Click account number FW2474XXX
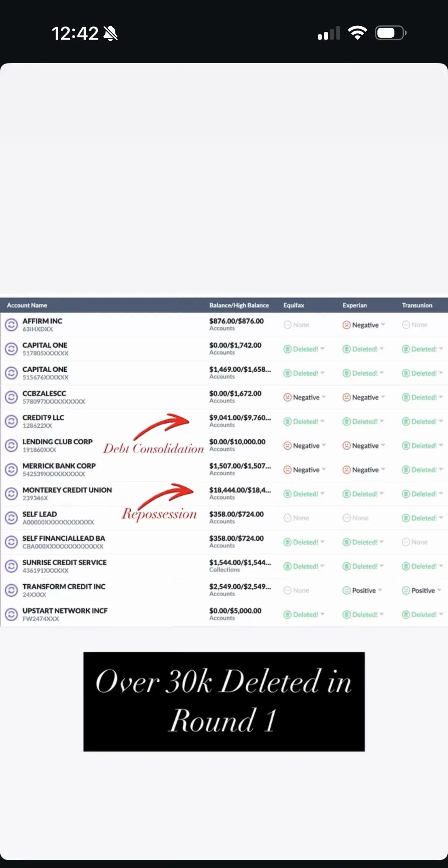448x868 pixels. [x=41, y=619]
